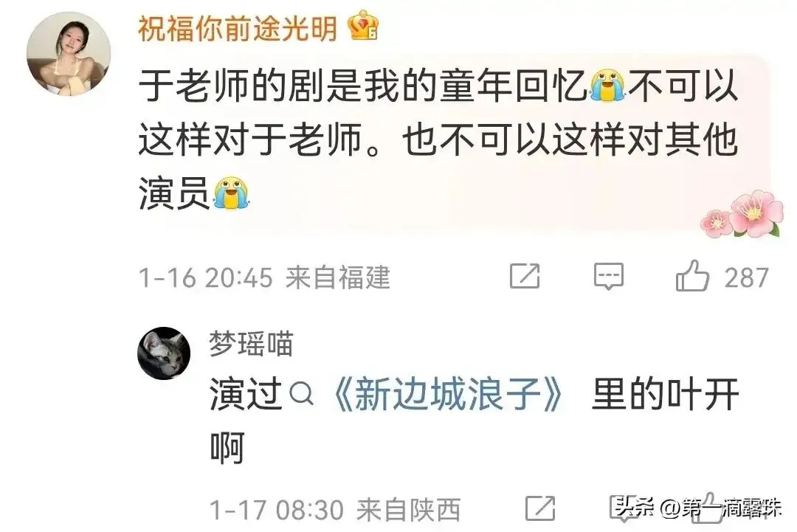Tap the crying emoji after 演员
This screenshot has height=532, width=797.
[231, 192]
